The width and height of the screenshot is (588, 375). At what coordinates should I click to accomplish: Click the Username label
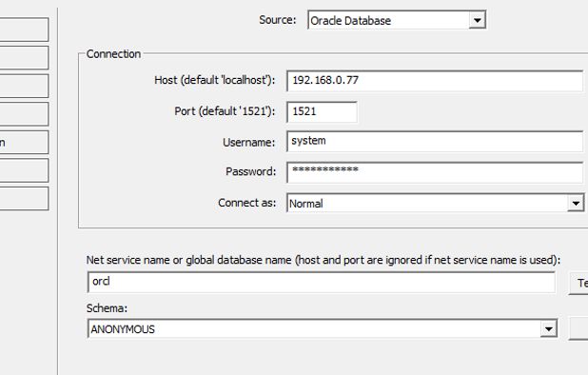coord(248,143)
